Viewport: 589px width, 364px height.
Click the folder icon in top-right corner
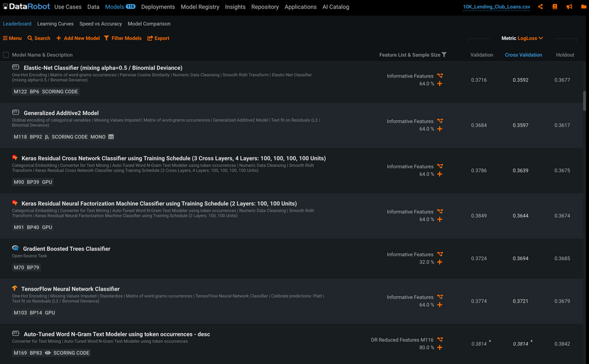click(584, 7)
